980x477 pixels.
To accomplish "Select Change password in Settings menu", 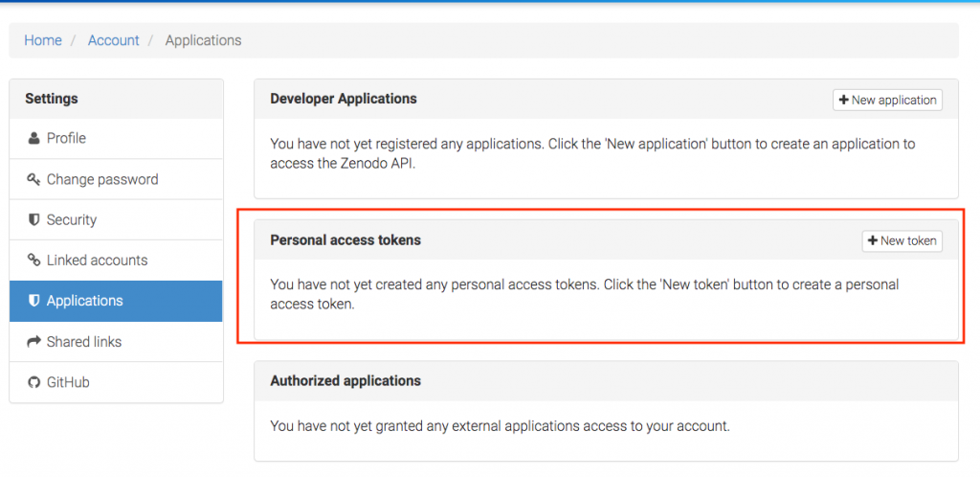I will pyautogui.click(x=116, y=179).
